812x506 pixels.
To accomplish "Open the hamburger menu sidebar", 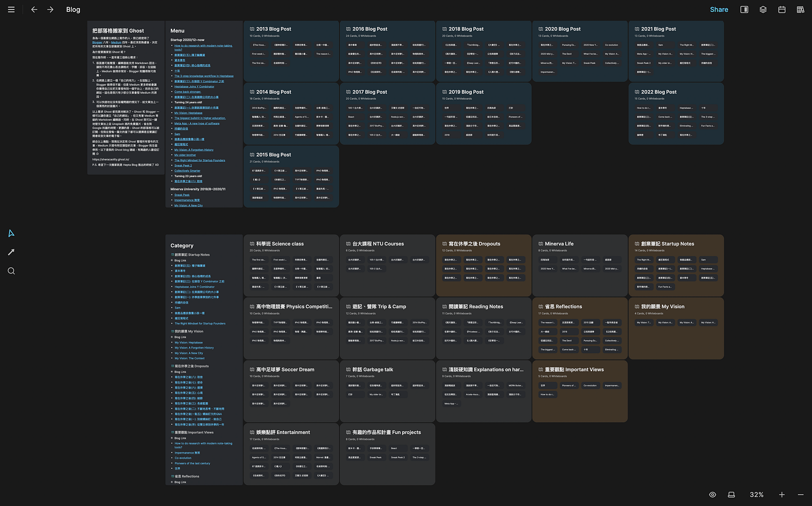I will pos(11,10).
